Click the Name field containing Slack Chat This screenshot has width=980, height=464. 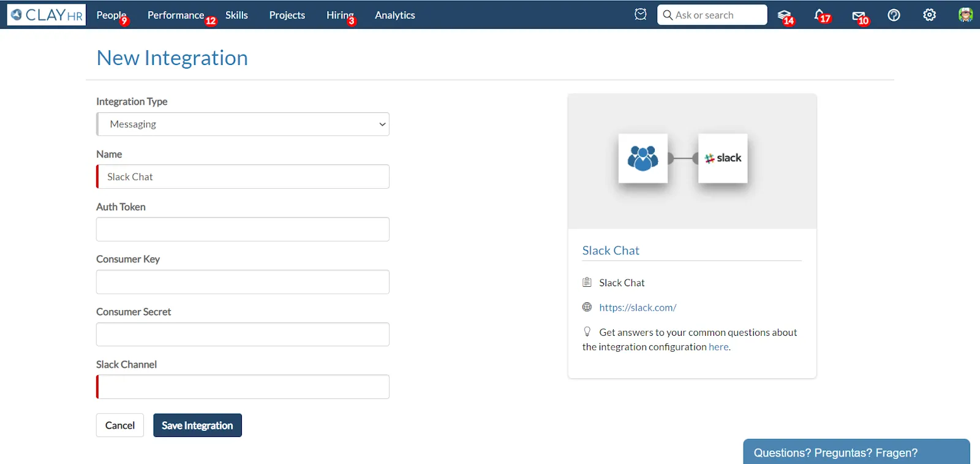coord(243,177)
